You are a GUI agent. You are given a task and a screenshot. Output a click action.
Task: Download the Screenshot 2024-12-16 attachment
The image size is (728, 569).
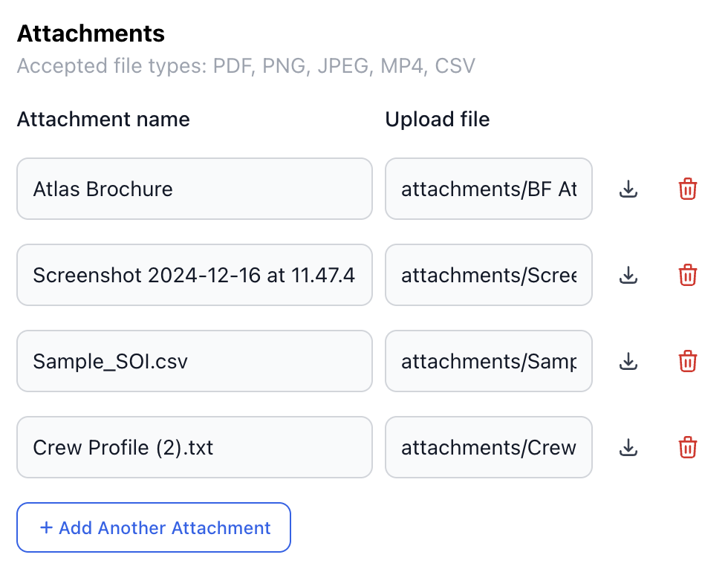tap(628, 276)
